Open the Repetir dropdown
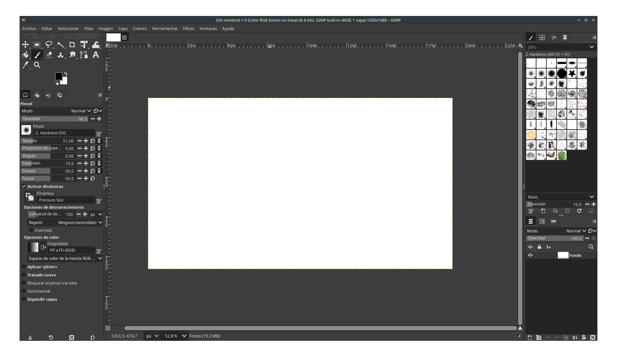Screen dimensions: 617x364 click(65, 223)
